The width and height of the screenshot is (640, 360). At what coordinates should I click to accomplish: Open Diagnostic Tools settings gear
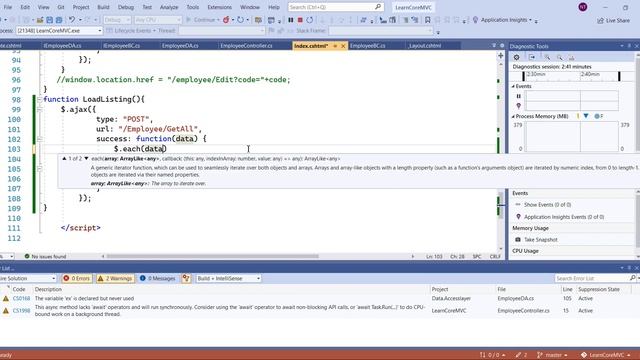[x=516, y=57]
